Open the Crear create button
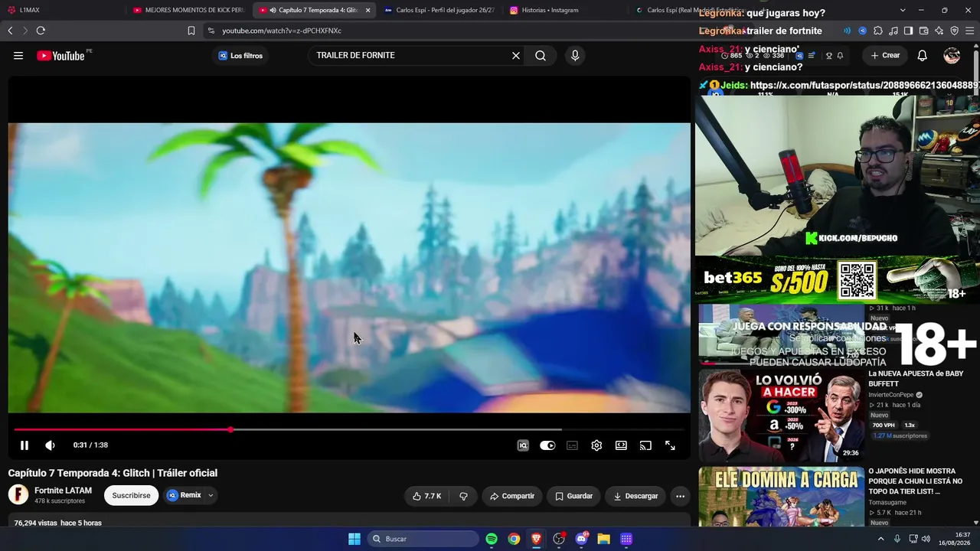 pos(885,55)
